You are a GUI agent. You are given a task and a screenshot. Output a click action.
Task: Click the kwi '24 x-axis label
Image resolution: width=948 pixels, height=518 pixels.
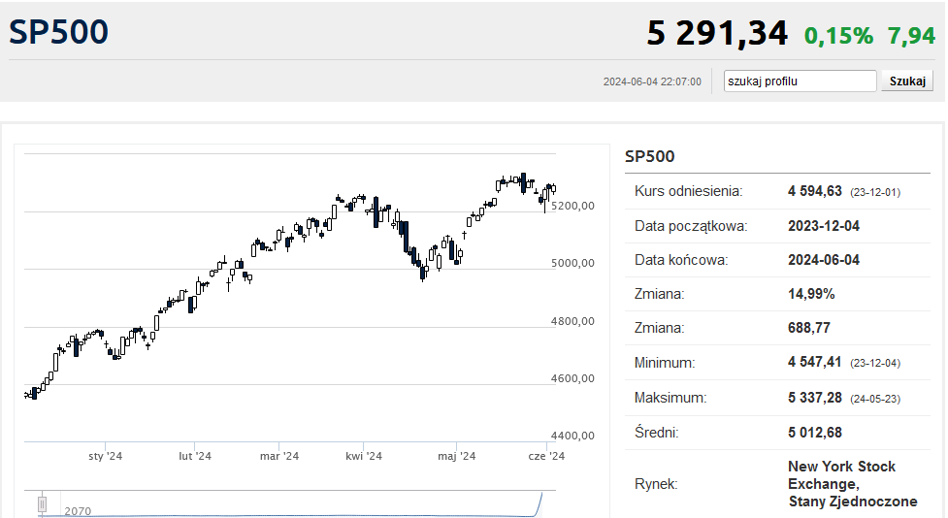[x=363, y=456]
